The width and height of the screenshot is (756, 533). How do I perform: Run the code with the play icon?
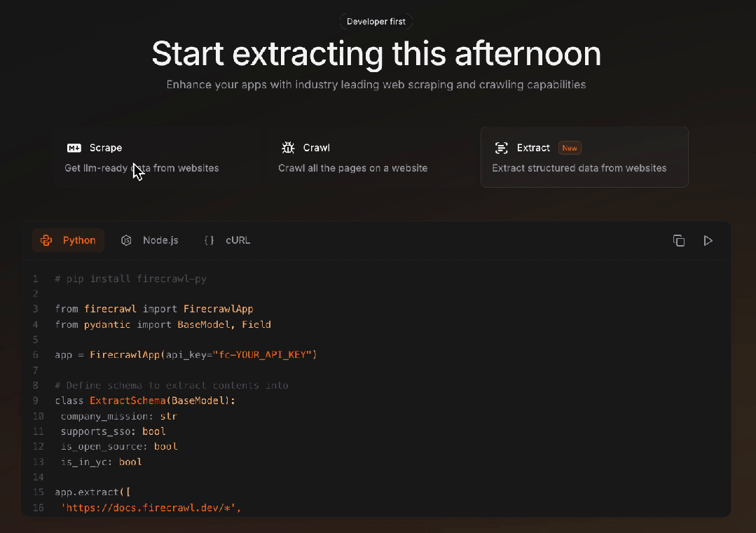(x=708, y=240)
